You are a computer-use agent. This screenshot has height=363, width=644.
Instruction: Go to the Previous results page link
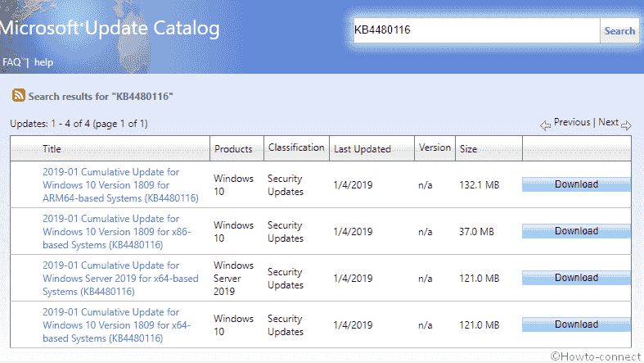(572, 122)
